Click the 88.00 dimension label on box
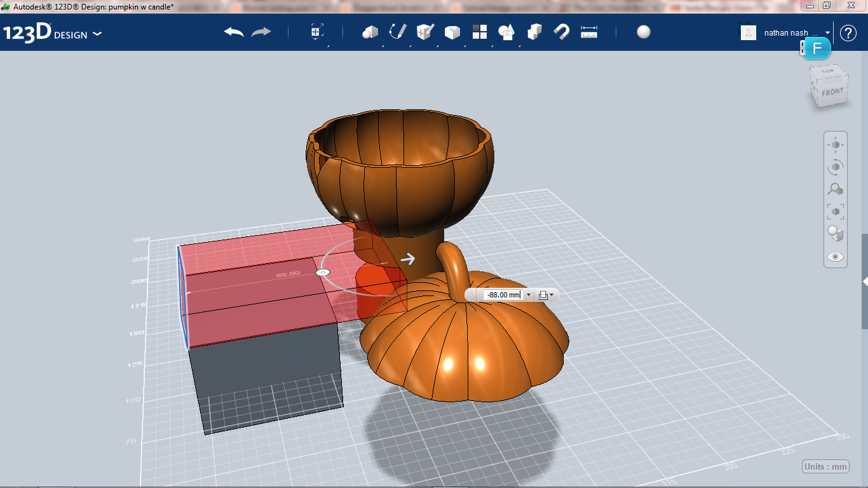This screenshot has height=488, width=868. [288, 274]
